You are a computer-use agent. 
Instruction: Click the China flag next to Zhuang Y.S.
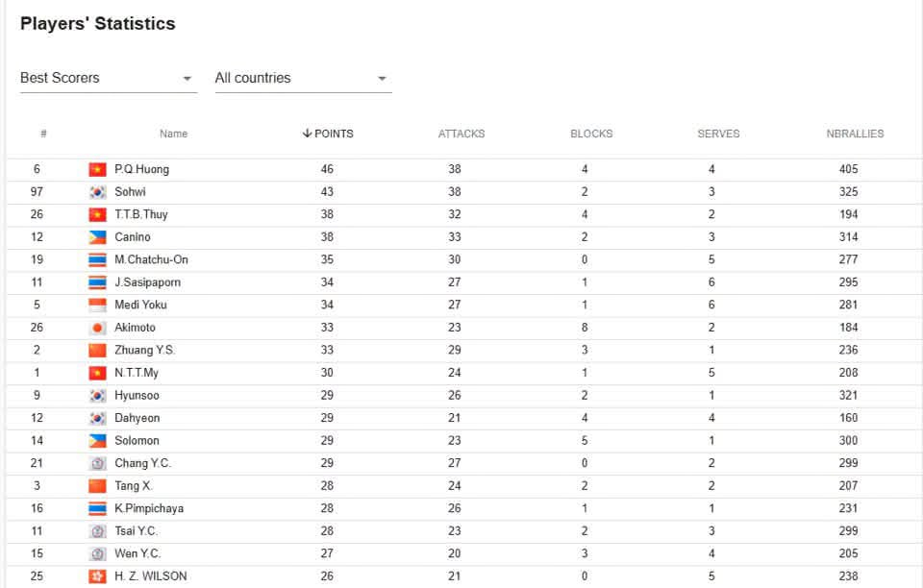point(97,351)
